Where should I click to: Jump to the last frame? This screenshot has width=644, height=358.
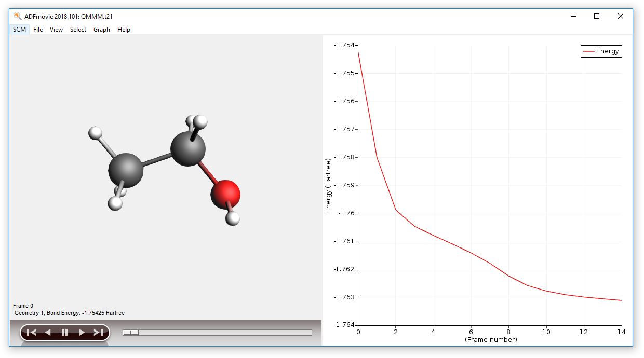(x=98, y=333)
